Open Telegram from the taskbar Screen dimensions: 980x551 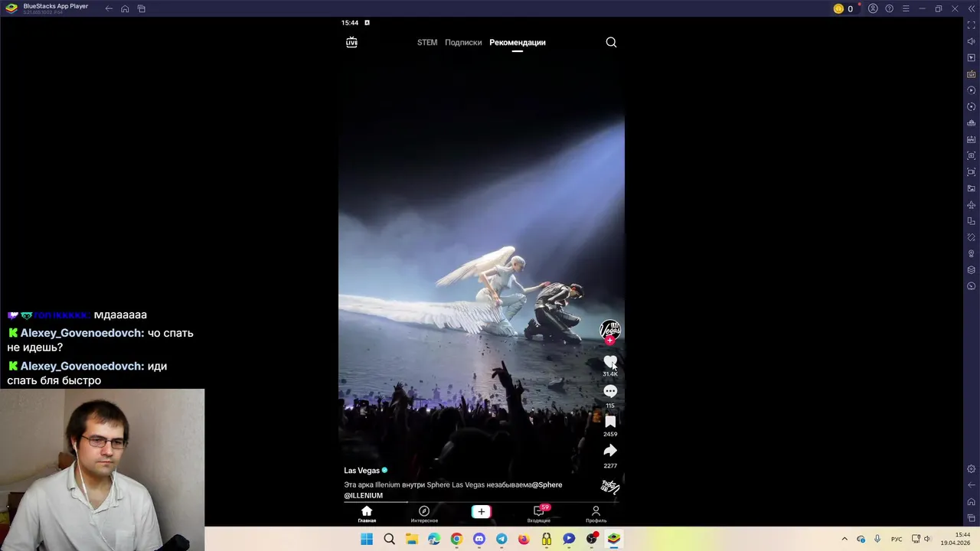(501, 539)
